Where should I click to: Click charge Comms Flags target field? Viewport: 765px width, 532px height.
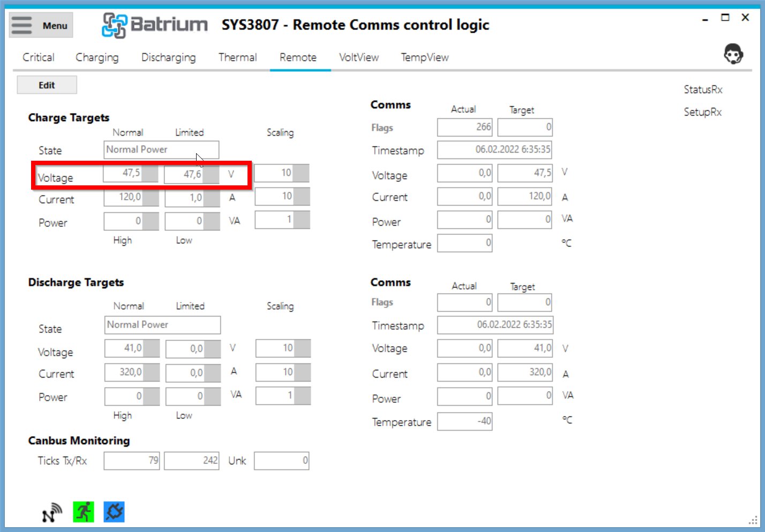tap(525, 128)
